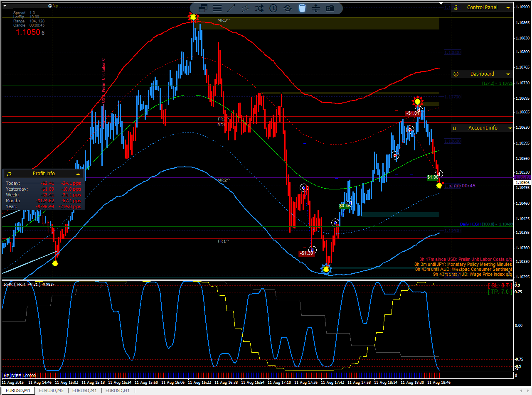Click the MR2^ level label
Viewport: 532px width, 395px height.
[x=224, y=180]
